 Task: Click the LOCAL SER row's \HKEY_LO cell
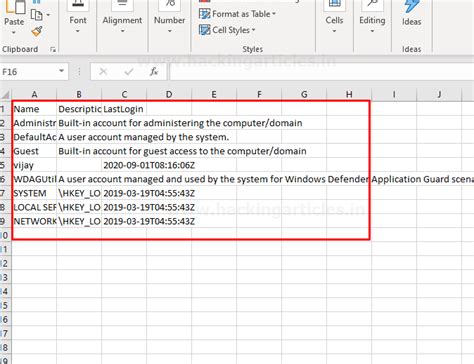79,207
